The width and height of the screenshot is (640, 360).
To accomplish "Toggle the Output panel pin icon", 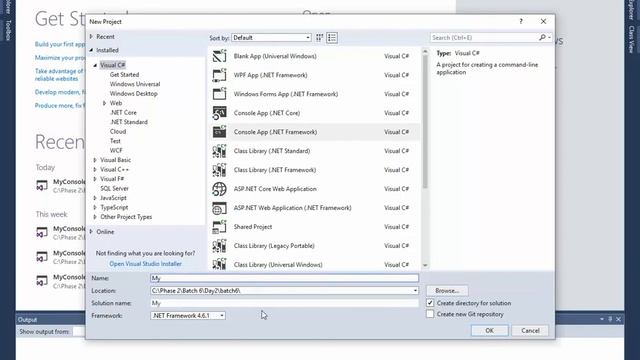I will [610, 319].
